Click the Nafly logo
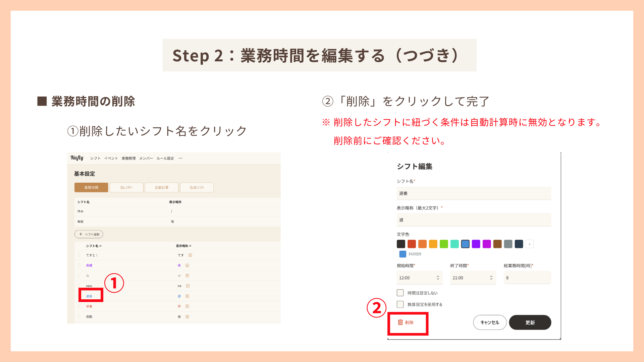The image size is (644, 362). [77, 158]
